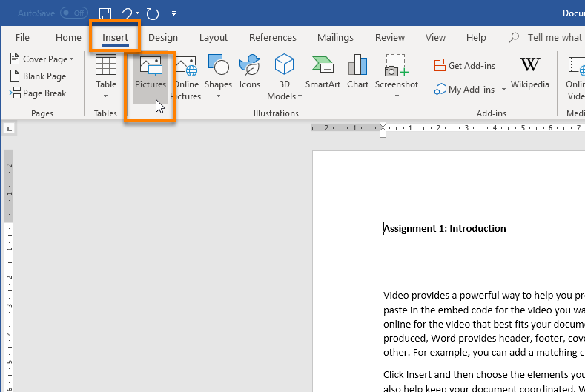This screenshot has width=585, height=392.
Task: Insert Icons from the ribbon
Action: tap(250, 73)
